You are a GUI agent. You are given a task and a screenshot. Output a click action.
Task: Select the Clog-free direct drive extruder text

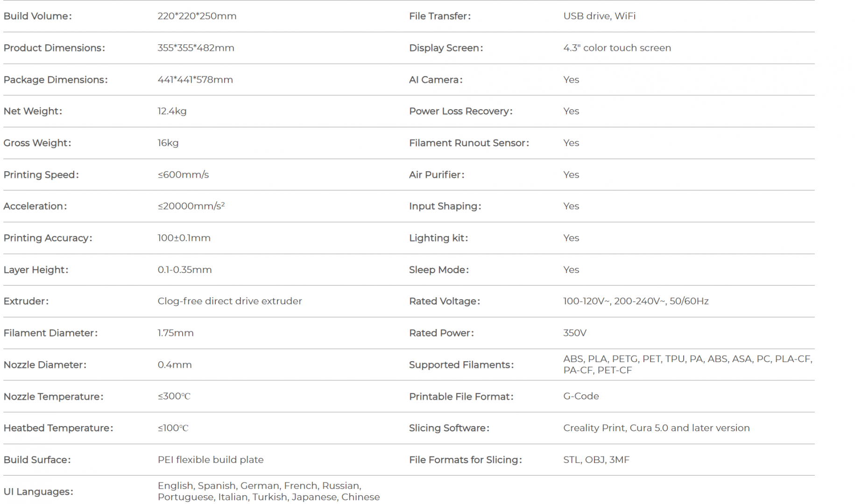click(229, 301)
